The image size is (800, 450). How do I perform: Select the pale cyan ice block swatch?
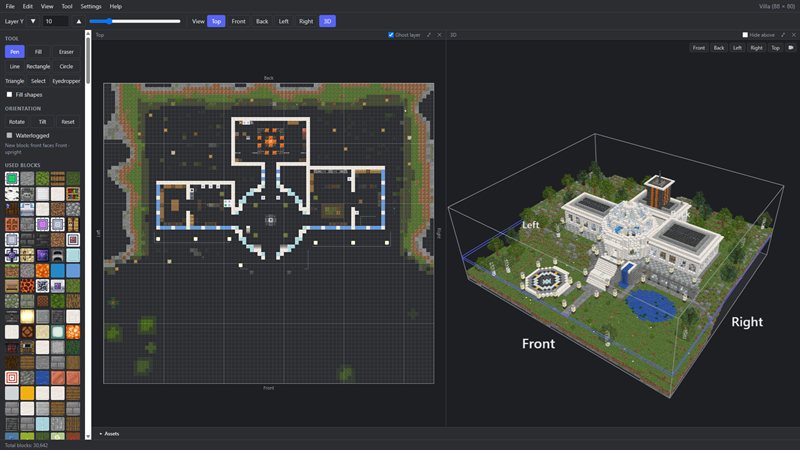pyautogui.click(x=73, y=255)
